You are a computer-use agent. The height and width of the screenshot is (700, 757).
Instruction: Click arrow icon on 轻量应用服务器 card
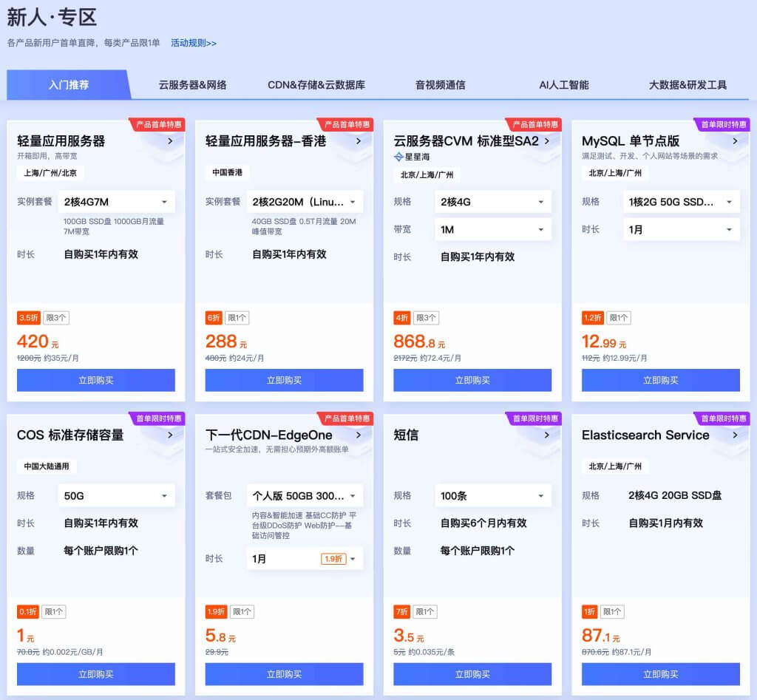[x=170, y=140]
